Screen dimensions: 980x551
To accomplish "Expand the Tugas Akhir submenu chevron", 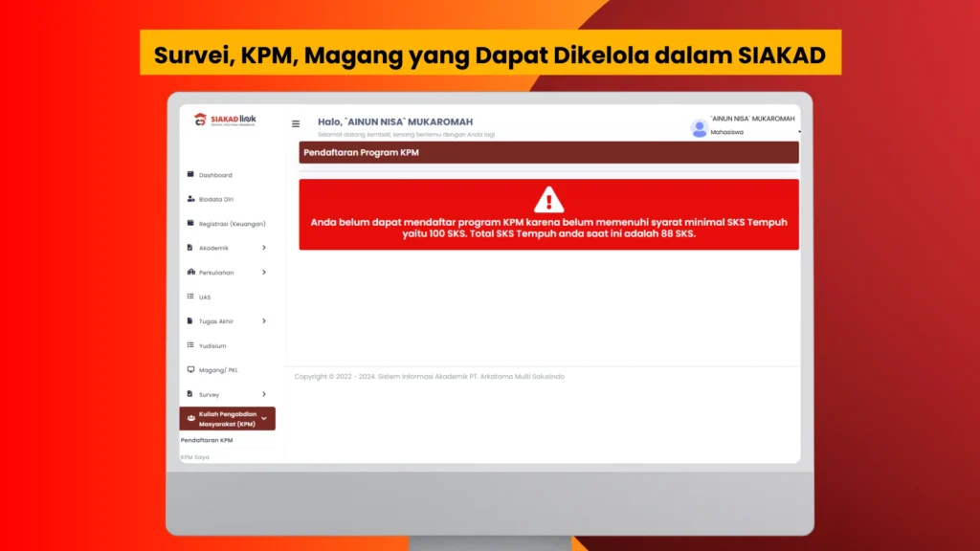I will point(264,321).
